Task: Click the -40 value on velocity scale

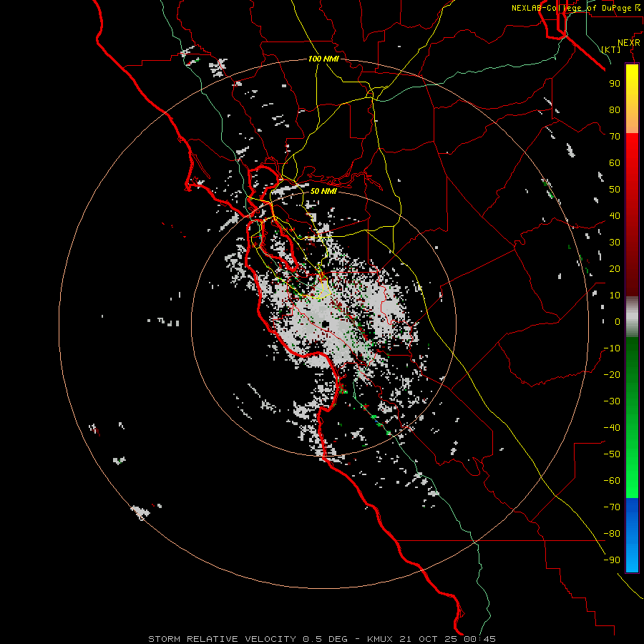Action: click(x=612, y=428)
